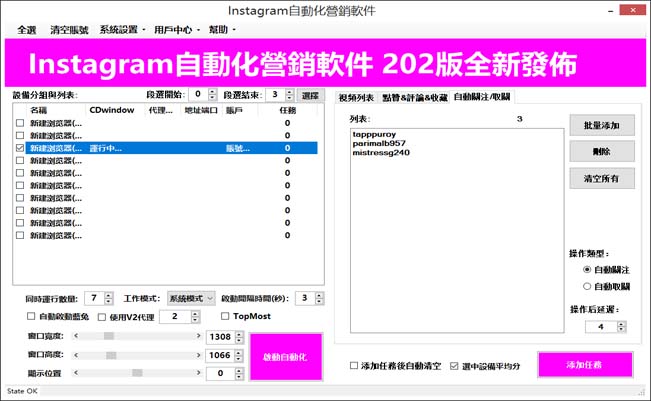
Task: Switch to the 視頻列表 tab
Action: point(356,98)
